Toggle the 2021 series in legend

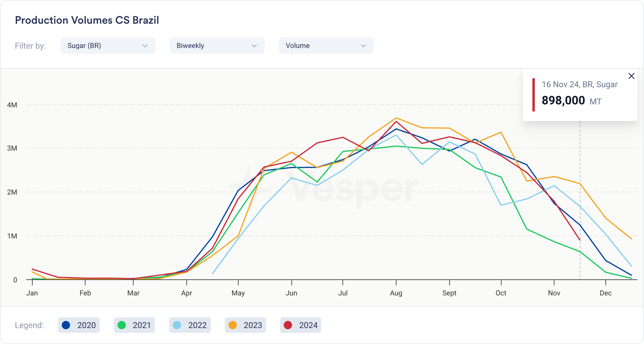[134, 325]
